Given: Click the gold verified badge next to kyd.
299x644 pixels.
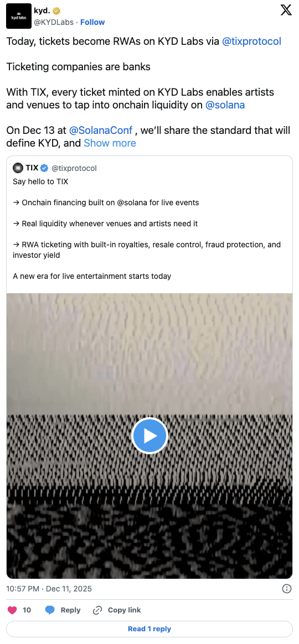Looking at the screenshot, I should (x=54, y=11).
